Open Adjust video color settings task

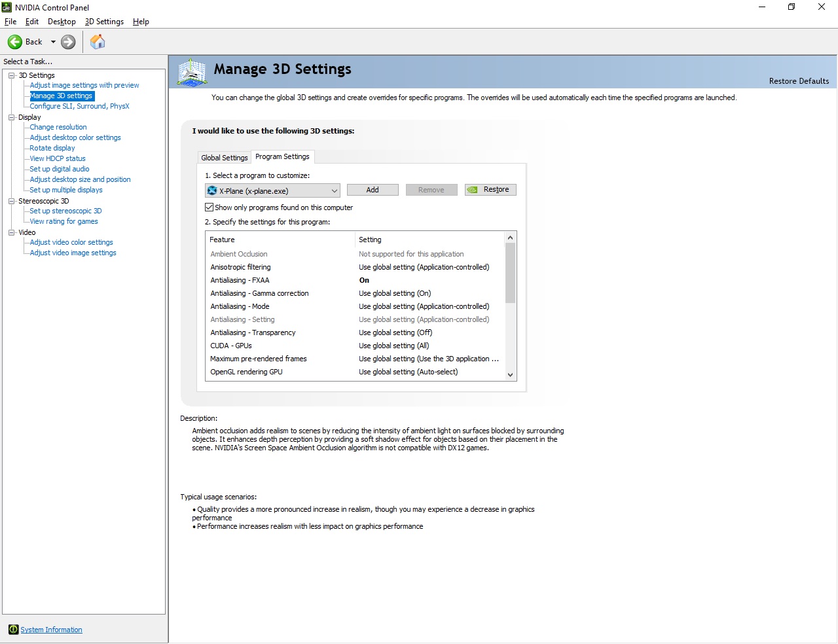tap(71, 242)
